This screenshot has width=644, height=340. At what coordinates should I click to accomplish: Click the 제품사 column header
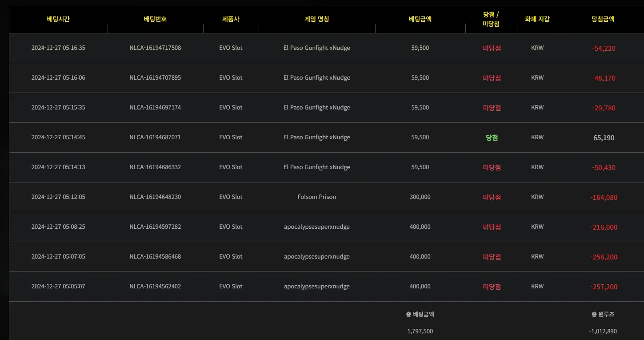pos(231,19)
